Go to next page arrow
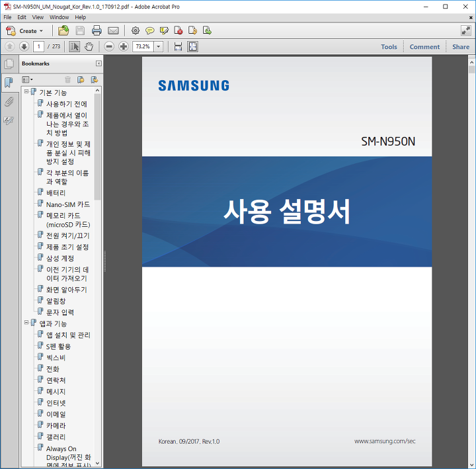476x469 pixels. tap(24, 46)
